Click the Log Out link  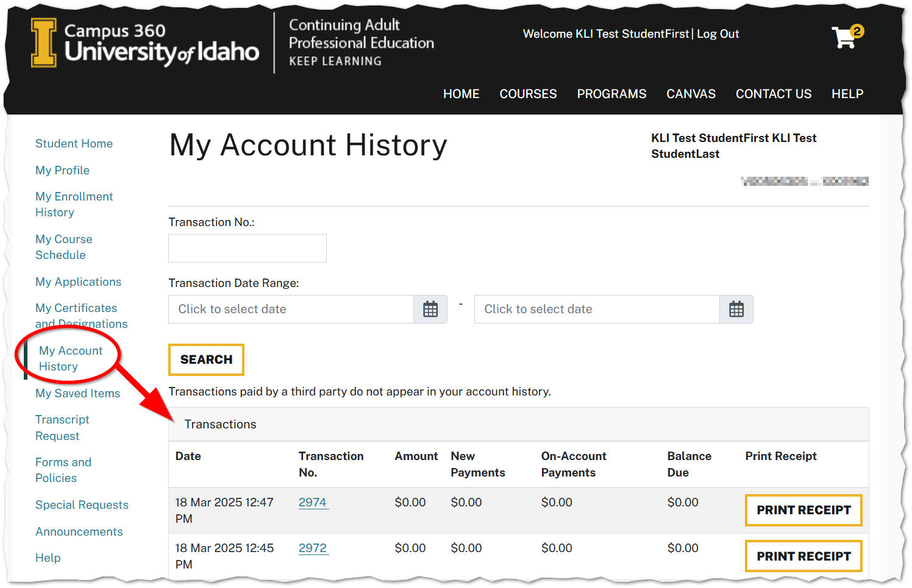(718, 34)
